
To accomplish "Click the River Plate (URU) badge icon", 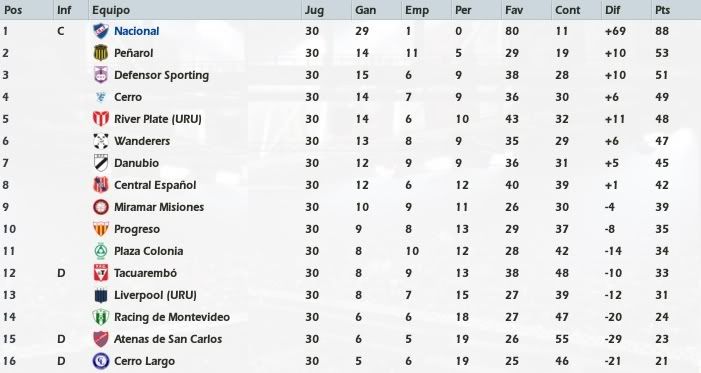I will [x=101, y=119].
